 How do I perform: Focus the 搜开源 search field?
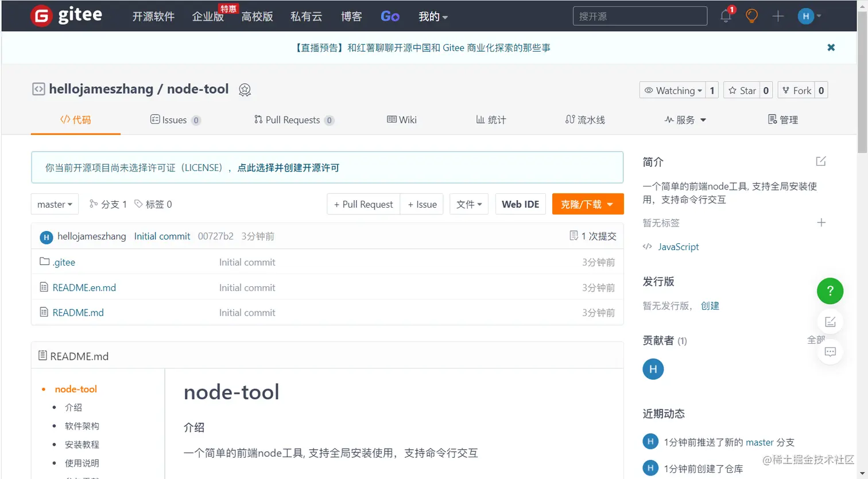tap(640, 16)
